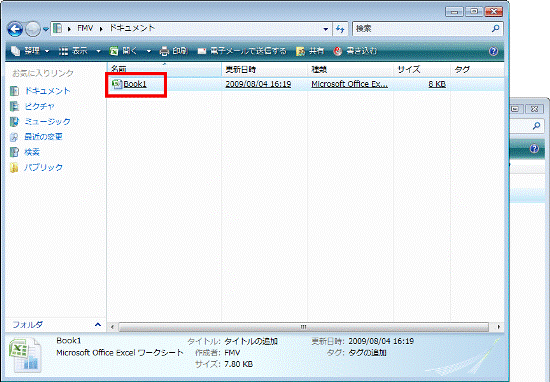Select ドキュメント in the address breadcrumb
The image size is (550, 382).
[x=132, y=28]
